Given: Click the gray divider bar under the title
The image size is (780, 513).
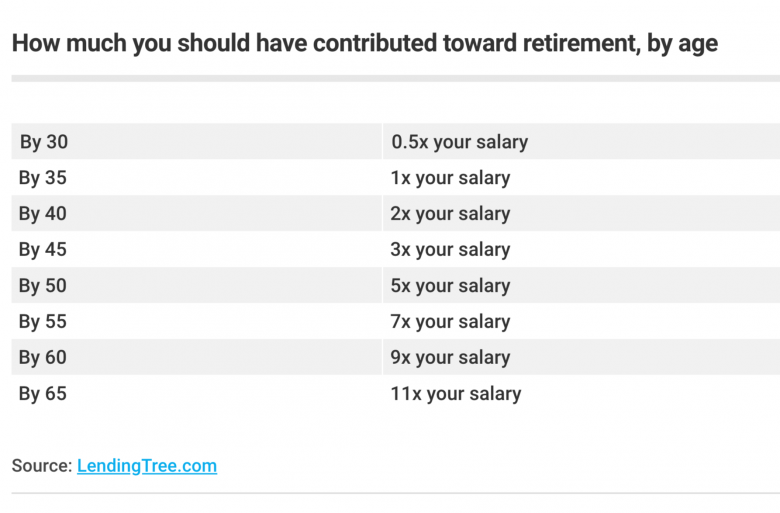Looking at the screenshot, I should coord(395,78).
